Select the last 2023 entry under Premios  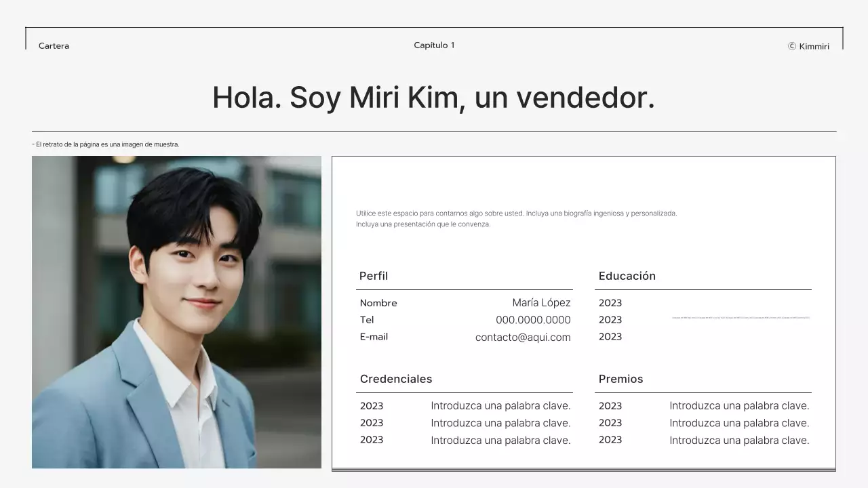coord(610,439)
